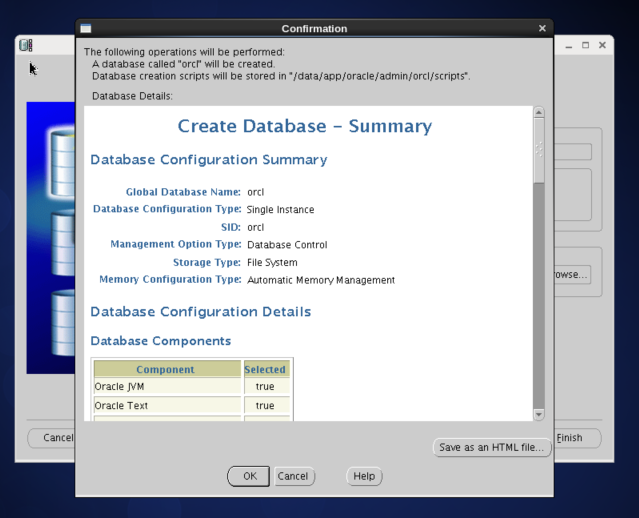The image size is (639, 518).
Task: Click the Management Option Type label
Action: click(176, 244)
